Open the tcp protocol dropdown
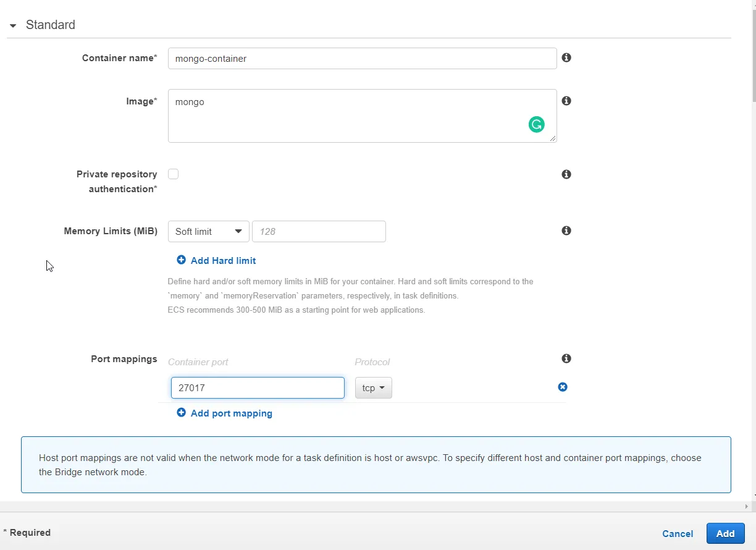This screenshot has width=756, height=550. (373, 387)
